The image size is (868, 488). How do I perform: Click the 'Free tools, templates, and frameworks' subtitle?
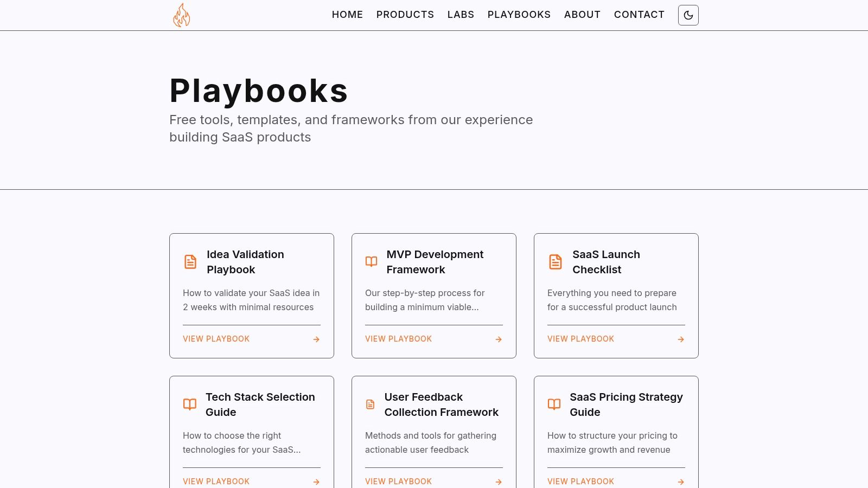pos(351,129)
